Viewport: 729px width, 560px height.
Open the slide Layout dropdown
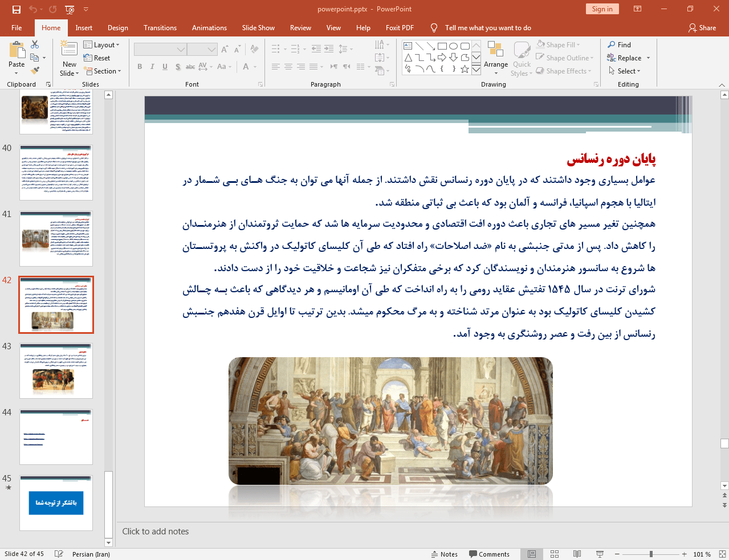point(101,44)
